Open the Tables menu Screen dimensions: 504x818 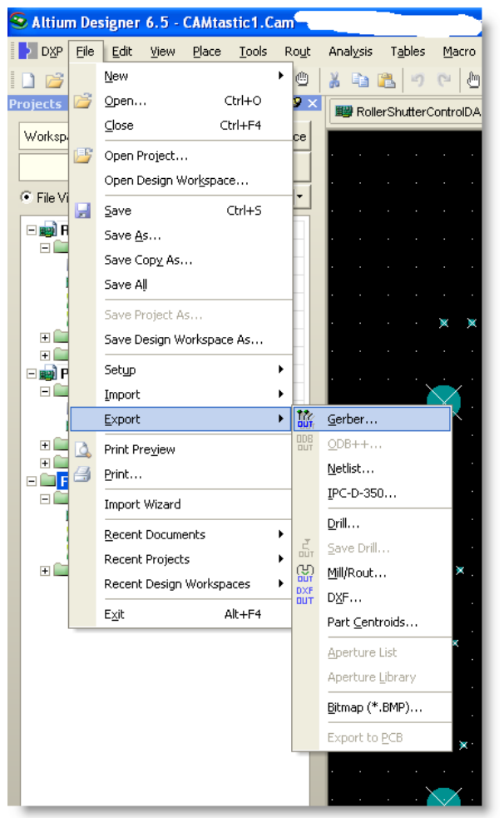[x=408, y=51]
